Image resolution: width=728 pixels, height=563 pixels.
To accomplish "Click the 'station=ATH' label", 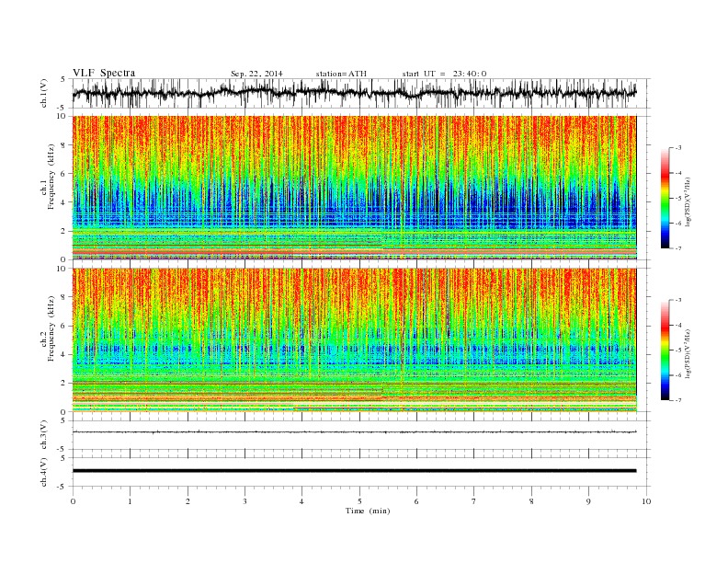I will tap(341, 74).
